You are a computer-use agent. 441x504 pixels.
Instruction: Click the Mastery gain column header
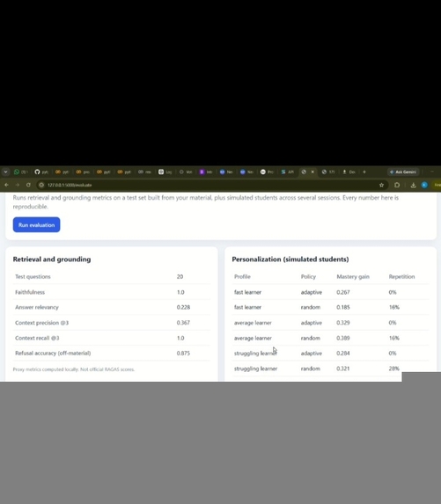353,276
